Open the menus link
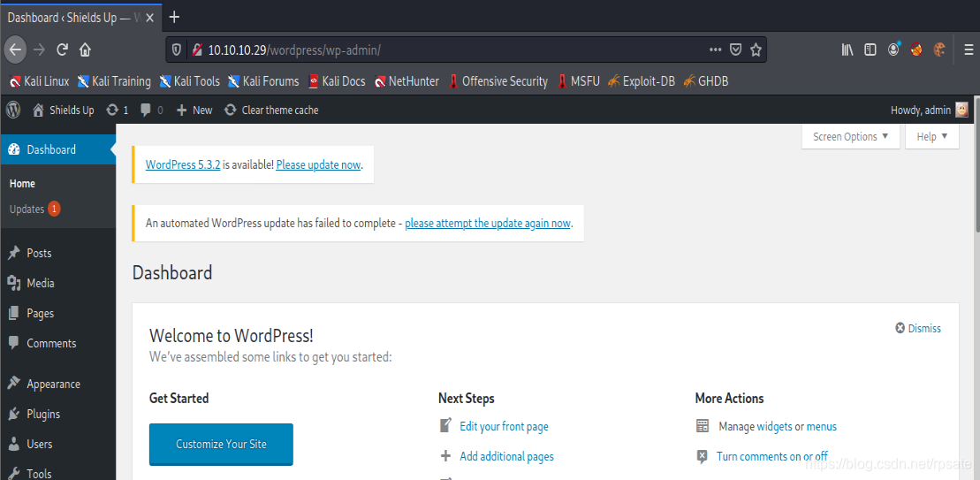Image resolution: width=980 pixels, height=480 pixels. (x=821, y=426)
